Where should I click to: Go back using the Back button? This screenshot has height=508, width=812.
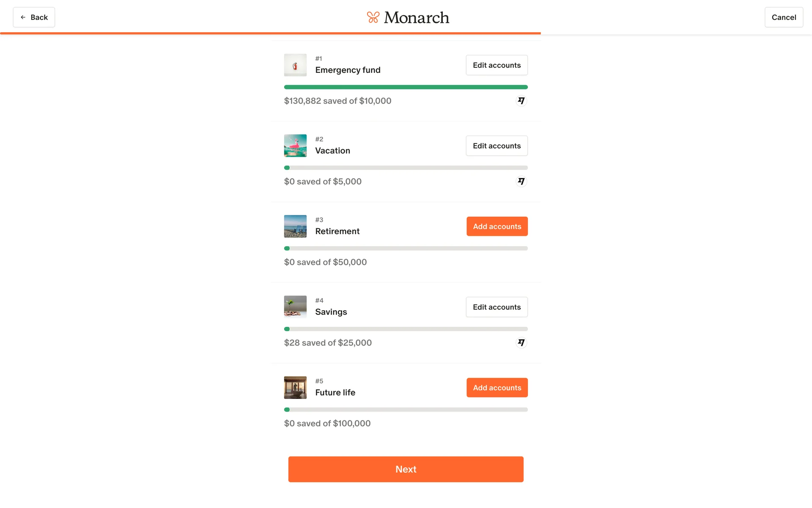34,17
